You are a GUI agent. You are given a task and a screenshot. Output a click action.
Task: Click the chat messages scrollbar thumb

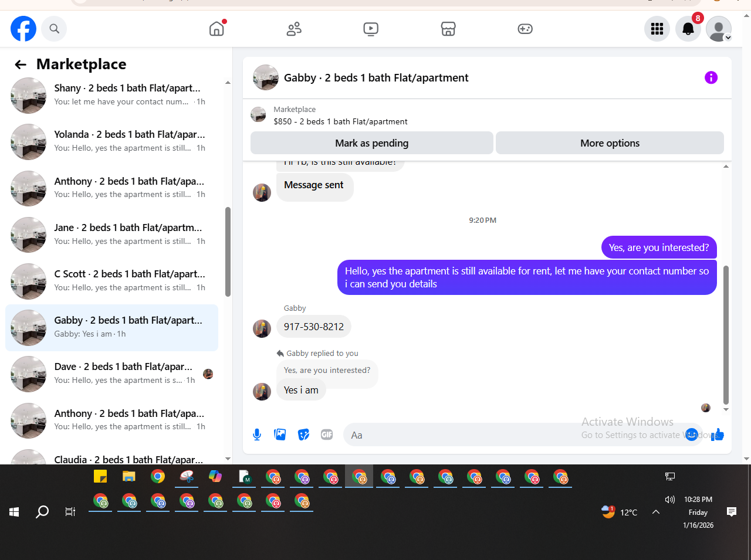pos(726,334)
